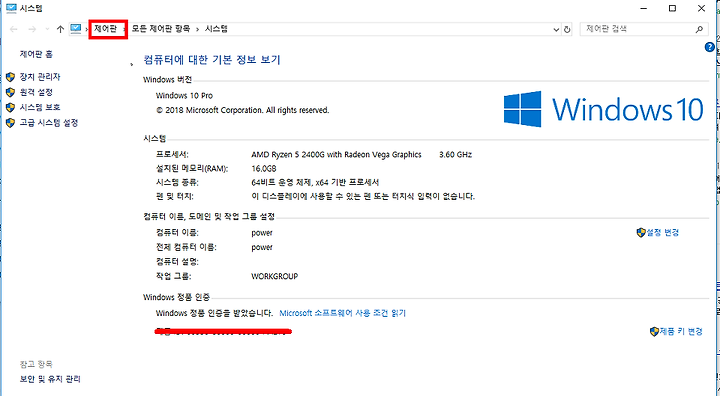Screen dimensions: 720x396
Task: Click the forward navigation arrow
Action: (32, 29)
